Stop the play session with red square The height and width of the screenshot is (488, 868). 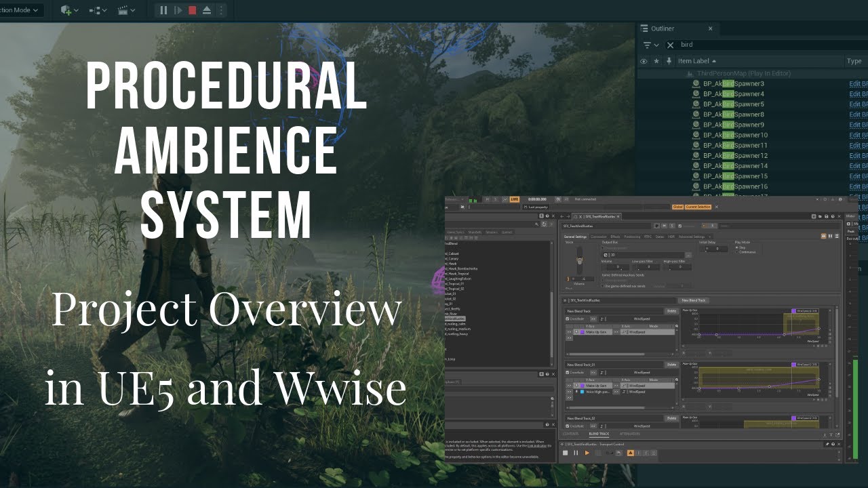pos(192,10)
